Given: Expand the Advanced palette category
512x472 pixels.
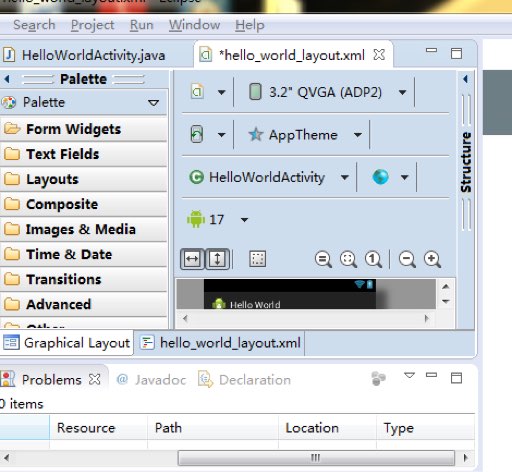Looking at the screenshot, I should pos(83,304).
